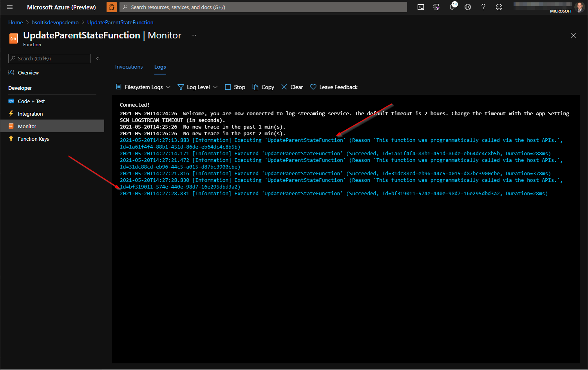
Task: Open the directory and subscription filter icon
Action: click(x=436, y=7)
